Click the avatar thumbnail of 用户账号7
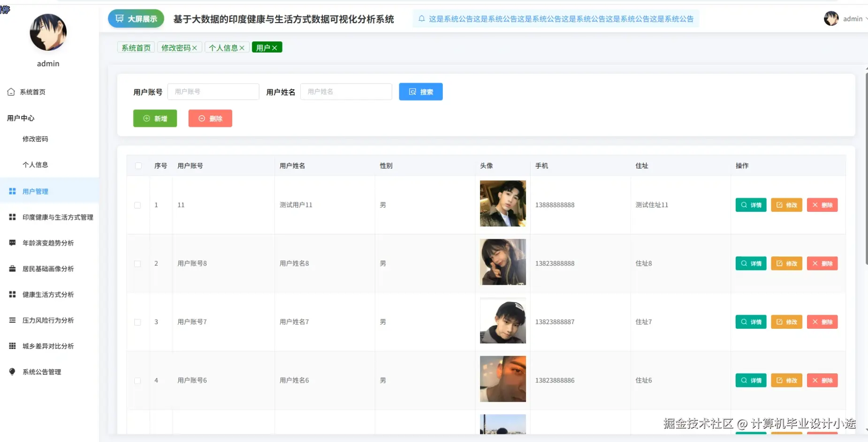868x442 pixels. tap(503, 321)
